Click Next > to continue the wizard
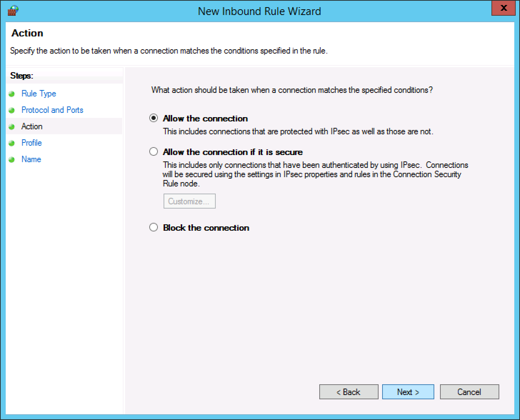This screenshot has width=520, height=420. (x=408, y=392)
